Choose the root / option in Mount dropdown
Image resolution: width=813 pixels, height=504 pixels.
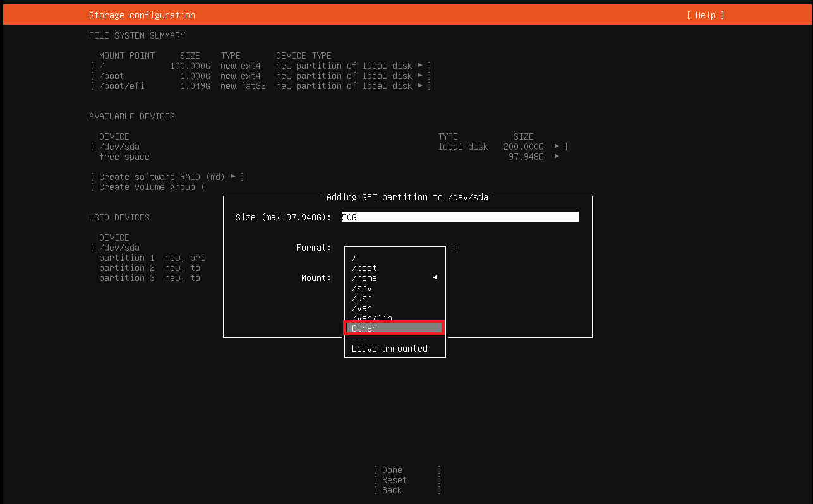395,258
